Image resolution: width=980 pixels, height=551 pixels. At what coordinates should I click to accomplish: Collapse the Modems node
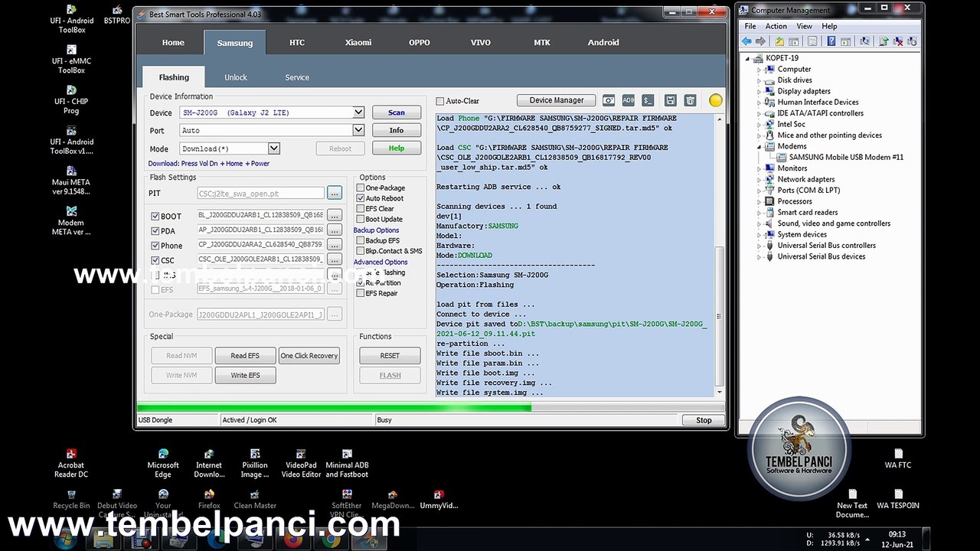point(759,146)
